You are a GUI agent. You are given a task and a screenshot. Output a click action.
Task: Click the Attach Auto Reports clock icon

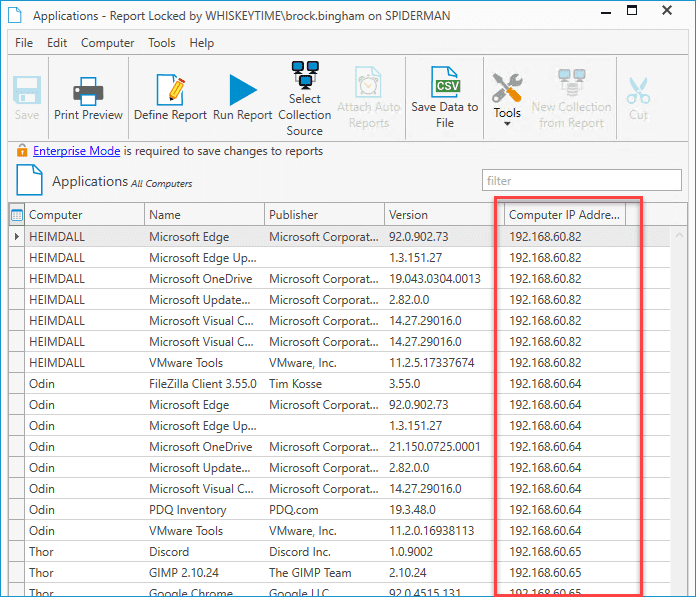click(x=368, y=82)
